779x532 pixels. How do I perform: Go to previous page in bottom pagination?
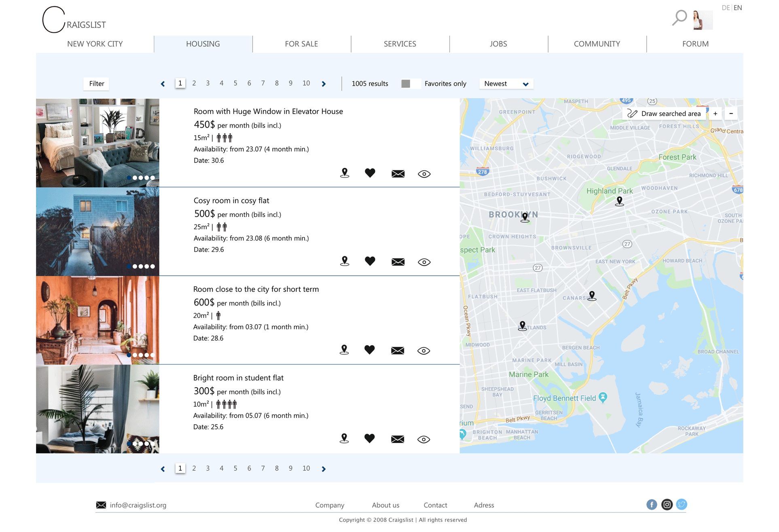tap(163, 469)
